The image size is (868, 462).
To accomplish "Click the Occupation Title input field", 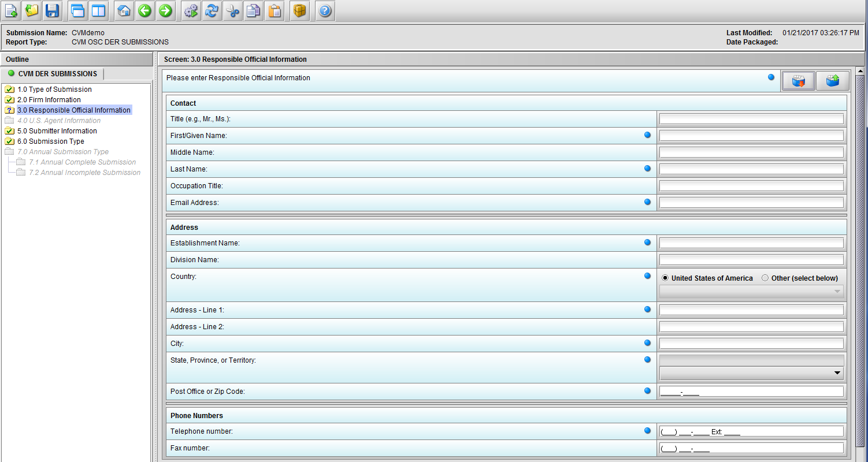I will pos(751,186).
